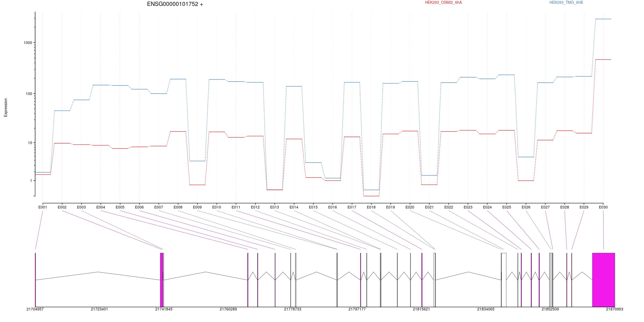Click exon label E026
The image size is (644, 322).
coord(526,207)
